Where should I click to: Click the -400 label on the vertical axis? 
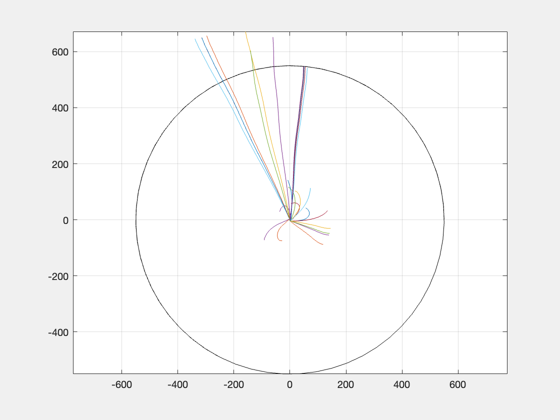click(58, 332)
